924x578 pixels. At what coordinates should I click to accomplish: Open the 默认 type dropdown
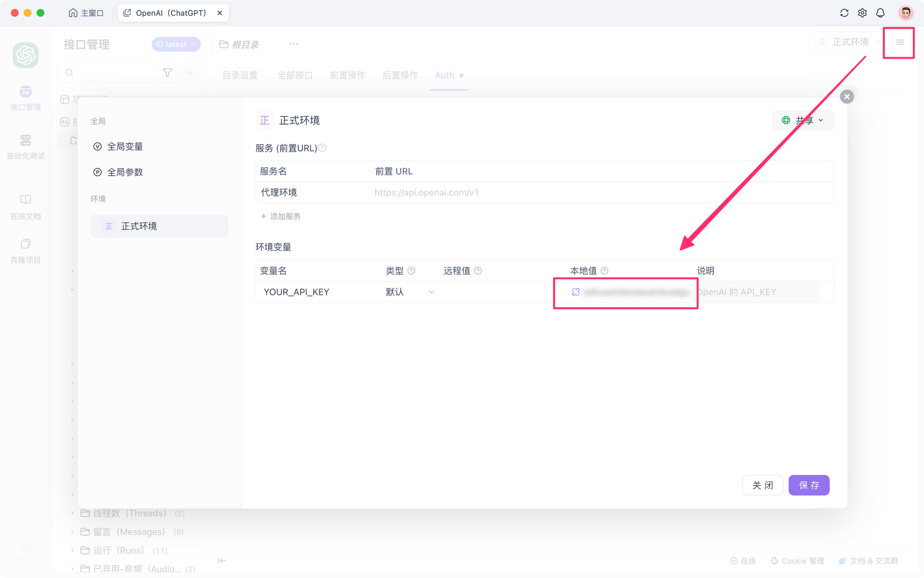pos(410,292)
